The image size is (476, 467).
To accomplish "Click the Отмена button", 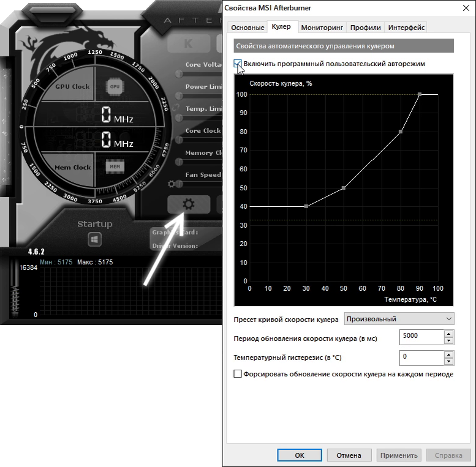I will click(x=349, y=455).
